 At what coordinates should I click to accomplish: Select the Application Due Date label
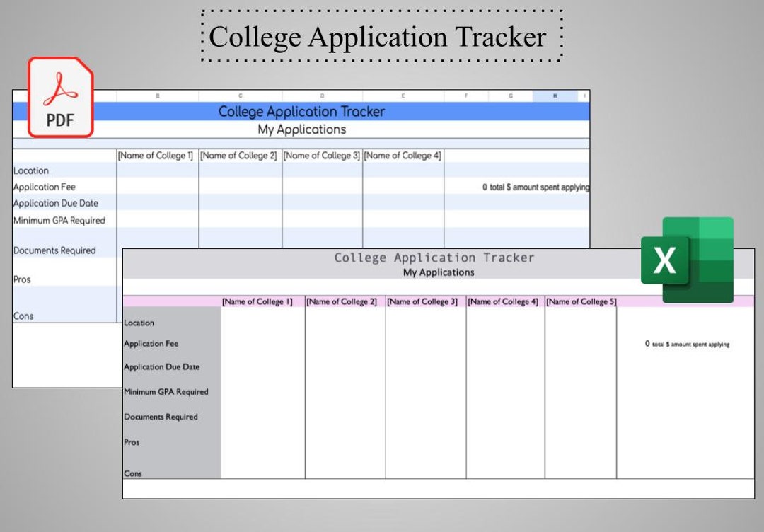[161, 367]
